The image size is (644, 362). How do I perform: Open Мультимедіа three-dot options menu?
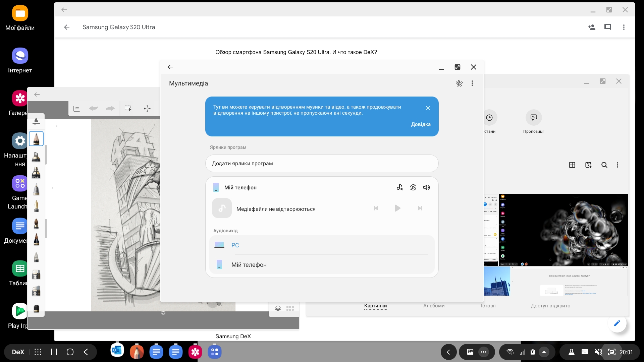click(x=472, y=83)
